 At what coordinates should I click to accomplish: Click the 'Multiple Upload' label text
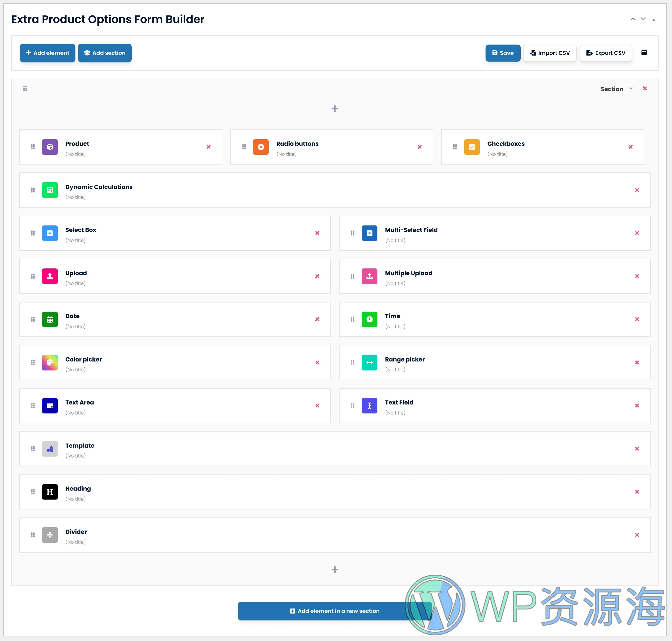408,273
